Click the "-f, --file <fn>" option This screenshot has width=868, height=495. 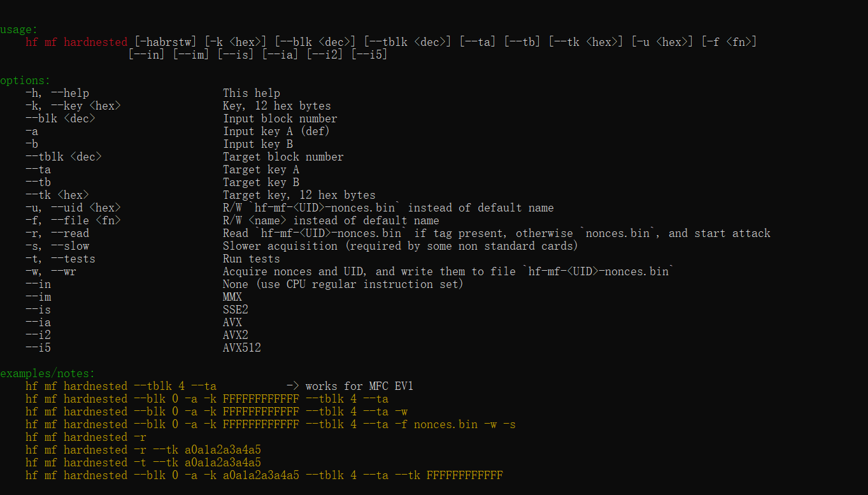click(73, 220)
